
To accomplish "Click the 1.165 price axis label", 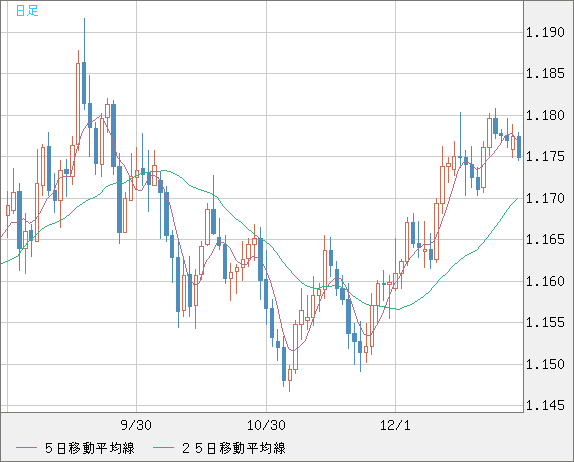I will (x=545, y=240).
